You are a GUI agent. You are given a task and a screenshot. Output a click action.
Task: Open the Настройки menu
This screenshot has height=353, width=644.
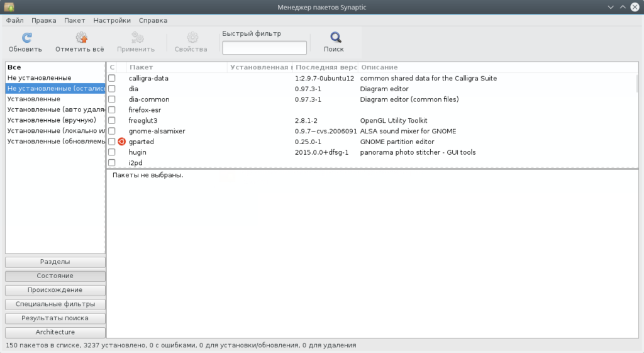pyautogui.click(x=112, y=20)
